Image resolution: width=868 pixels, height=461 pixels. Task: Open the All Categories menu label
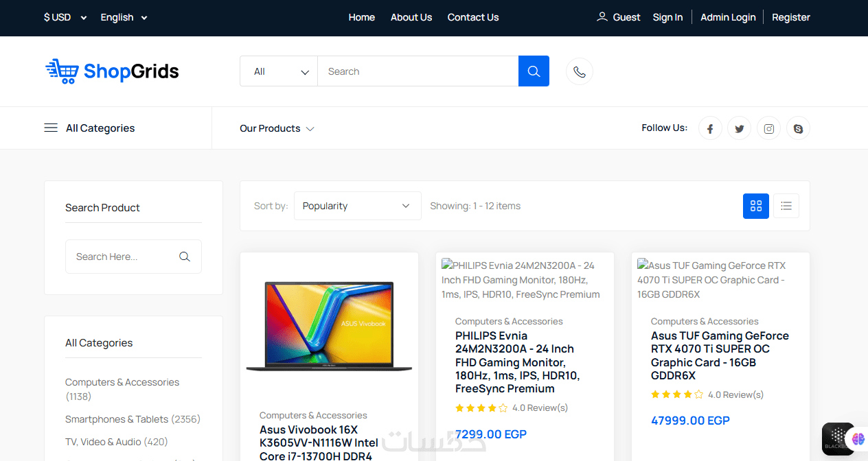[100, 128]
